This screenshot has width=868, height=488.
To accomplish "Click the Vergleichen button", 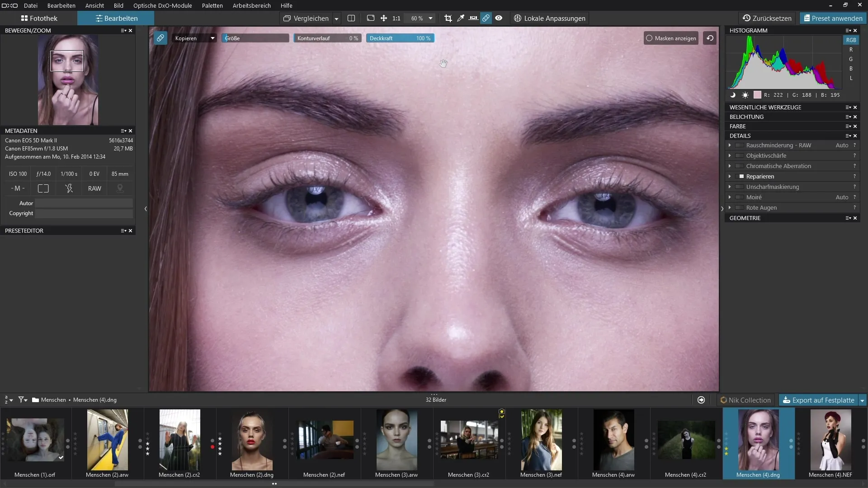I will click(306, 18).
